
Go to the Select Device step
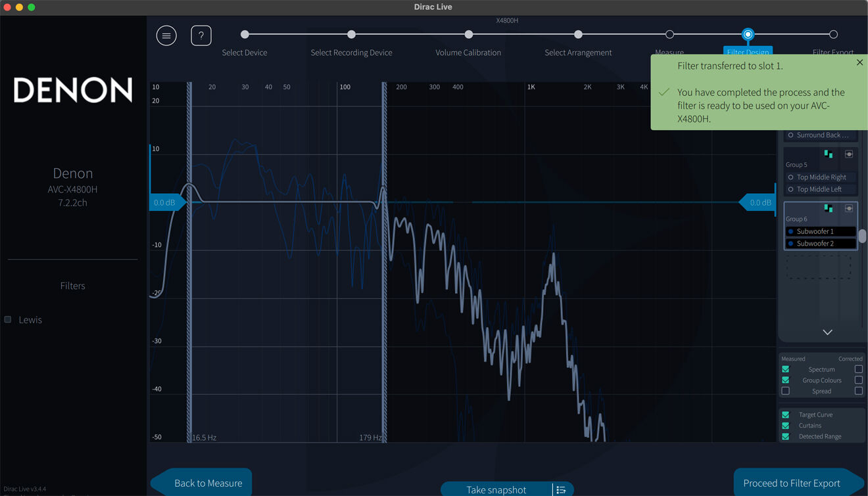[245, 34]
